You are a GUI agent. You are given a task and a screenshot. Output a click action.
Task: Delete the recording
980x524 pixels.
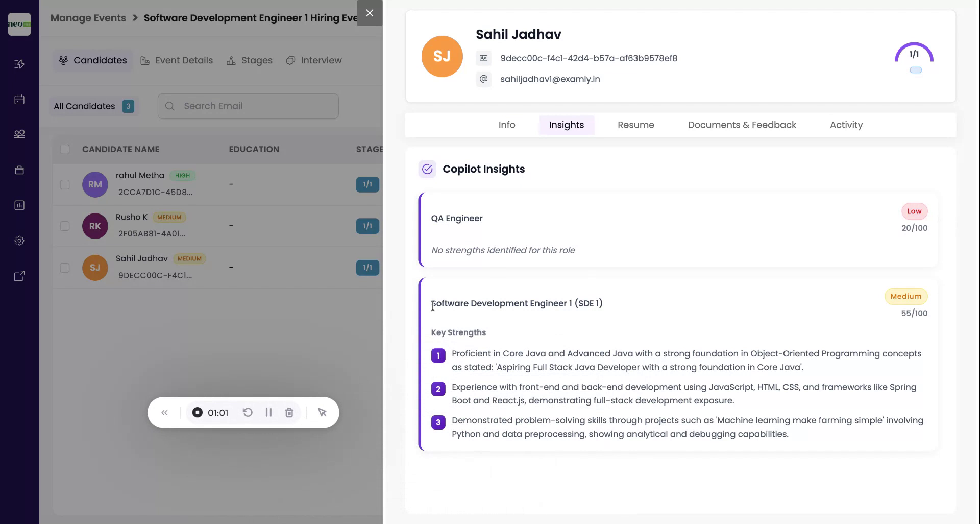click(x=289, y=412)
